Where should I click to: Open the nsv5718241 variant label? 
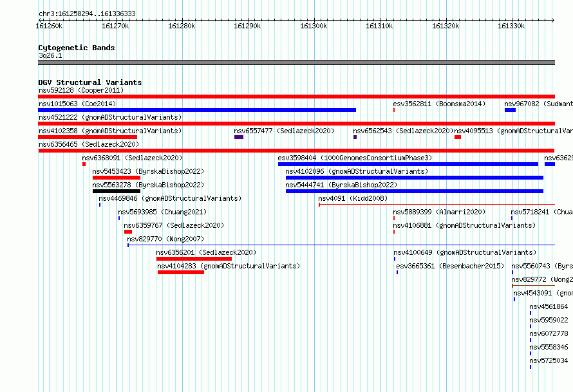541,212
